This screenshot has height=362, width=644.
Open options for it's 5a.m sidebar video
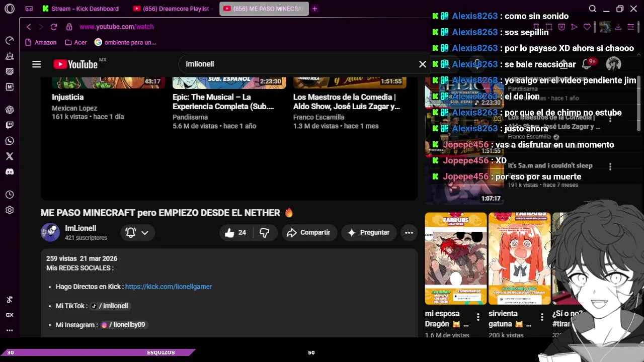(610, 166)
